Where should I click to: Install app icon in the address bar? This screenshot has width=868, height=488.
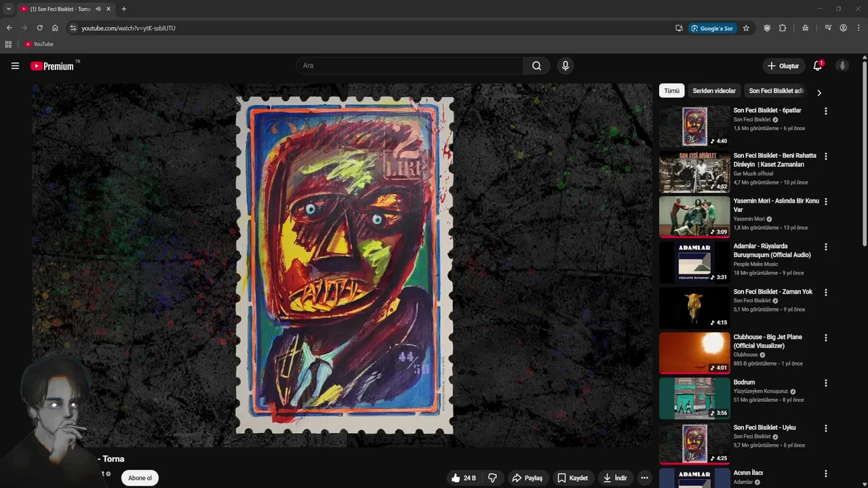[x=679, y=28]
